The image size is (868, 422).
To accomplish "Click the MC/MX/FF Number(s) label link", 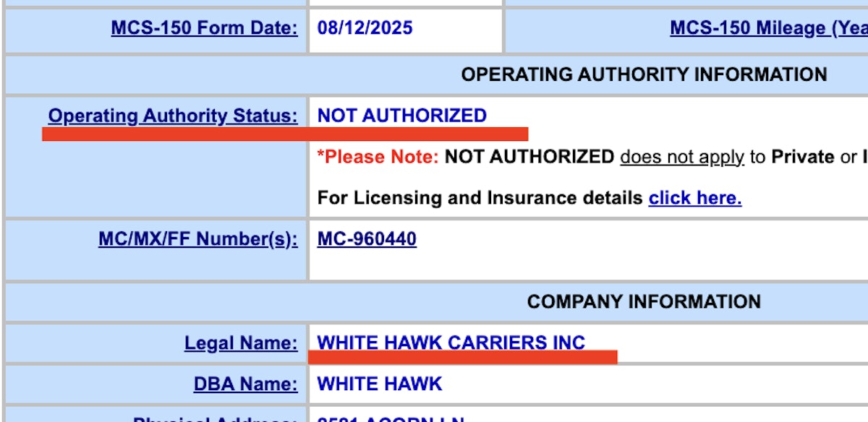I will pyautogui.click(x=197, y=239).
